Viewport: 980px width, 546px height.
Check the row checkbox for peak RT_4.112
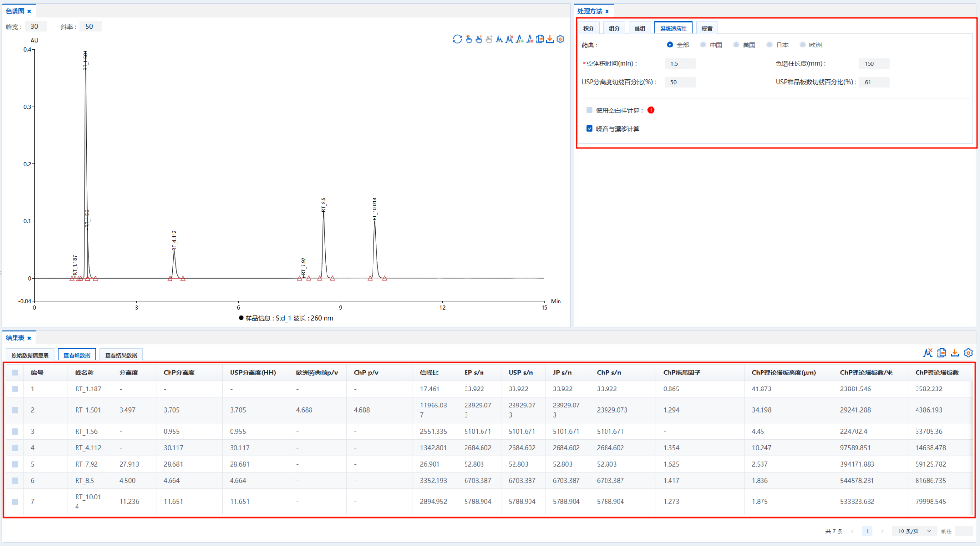[15, 448]
